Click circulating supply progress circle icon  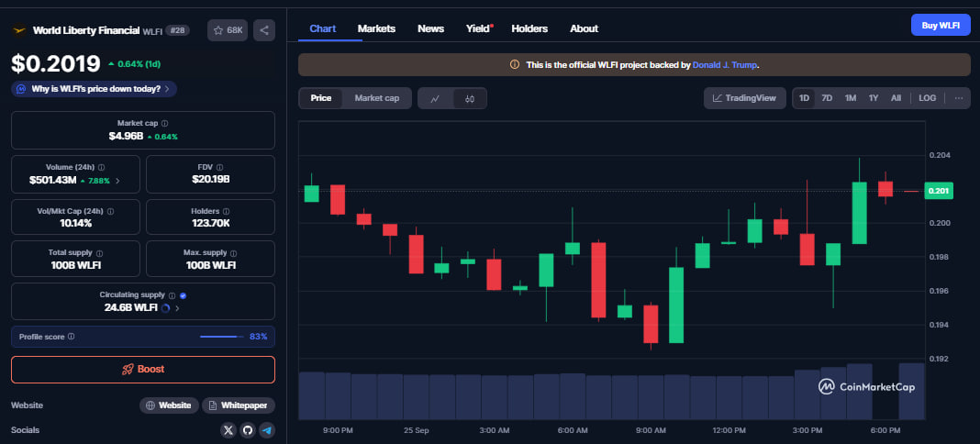[165, 308]
